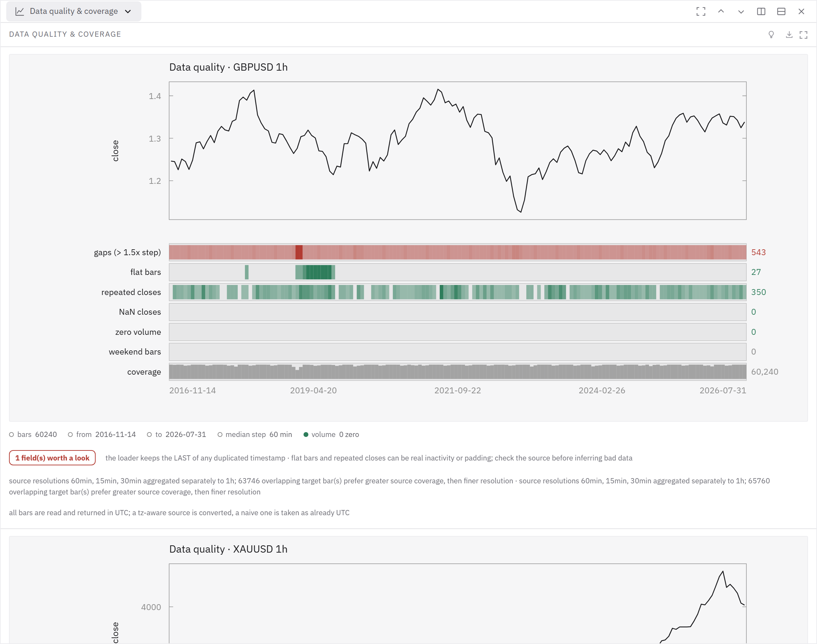Split view into stacked rows

pos(781,11)
